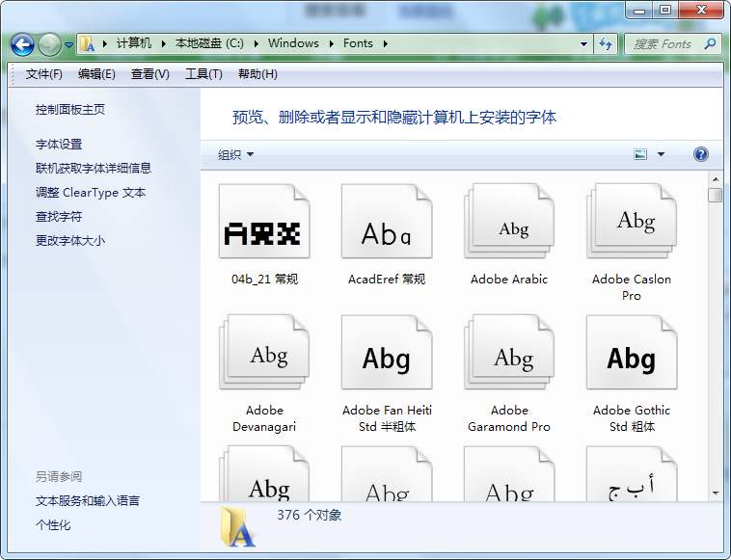
Task: Click the Adobe Arabic label
Action: tap(509, 280)
